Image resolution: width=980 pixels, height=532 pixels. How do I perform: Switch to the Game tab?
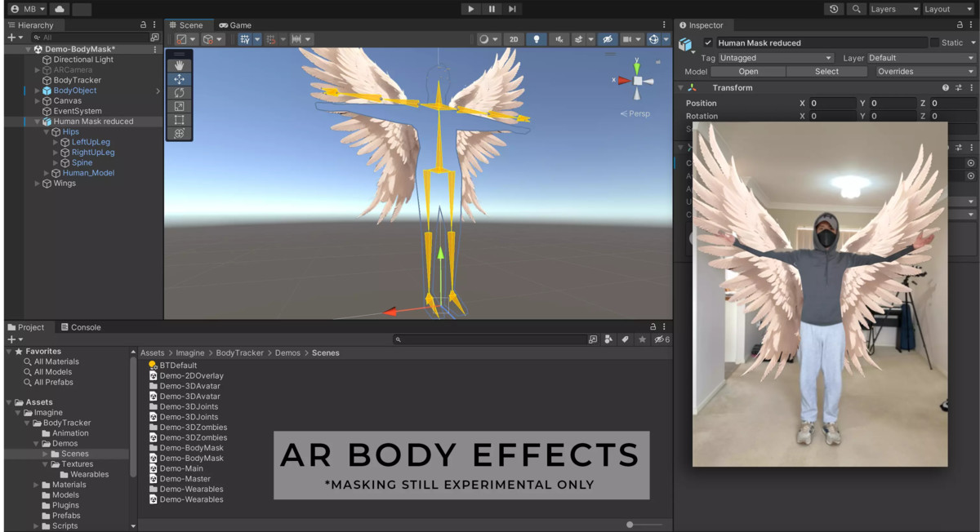236,24
